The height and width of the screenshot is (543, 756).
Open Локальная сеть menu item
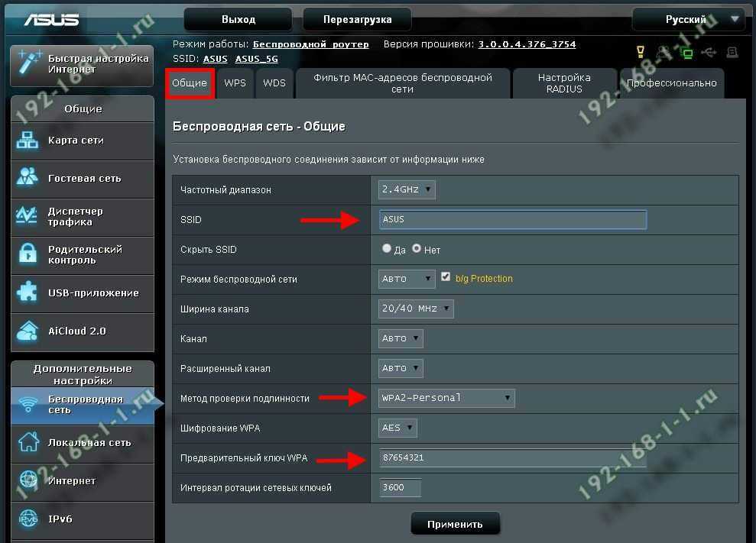[x=83, y=443]
